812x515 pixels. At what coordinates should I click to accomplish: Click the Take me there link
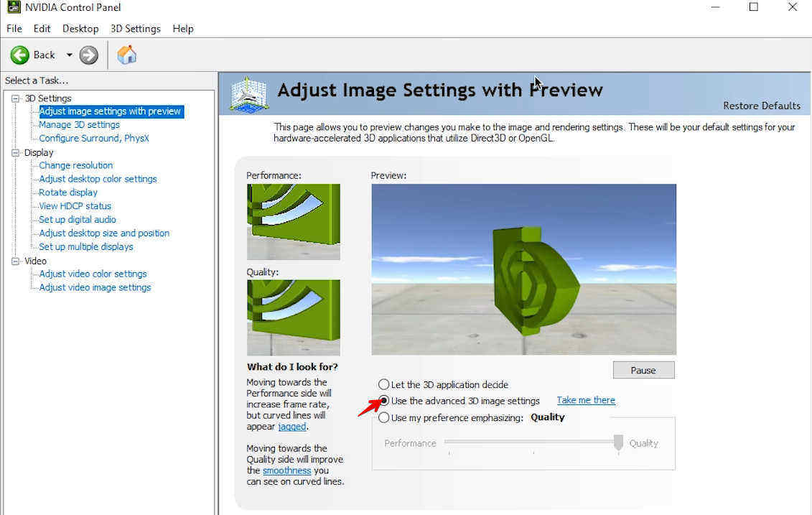tap(585, 400)
